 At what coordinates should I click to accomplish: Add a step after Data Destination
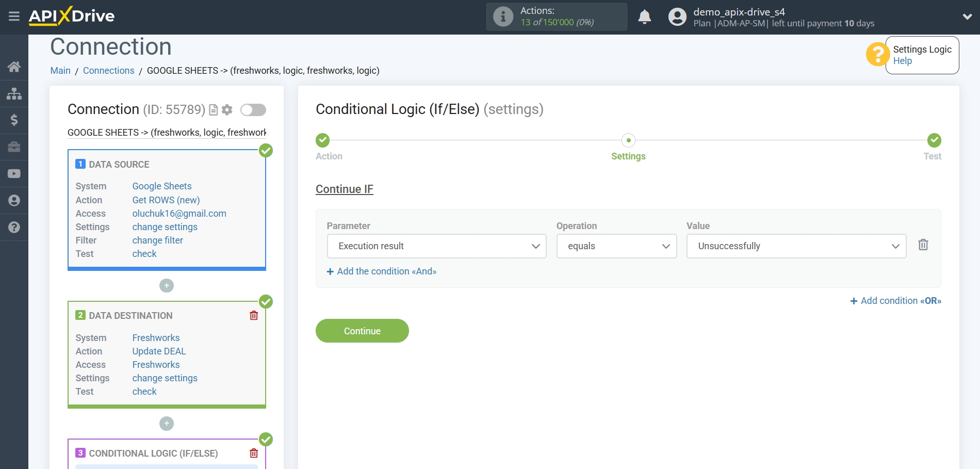coord(167,424)
